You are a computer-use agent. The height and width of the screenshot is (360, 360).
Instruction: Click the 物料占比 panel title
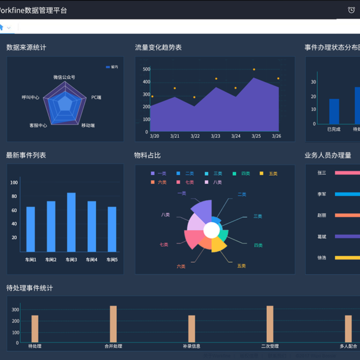click(x=148, y=155)
